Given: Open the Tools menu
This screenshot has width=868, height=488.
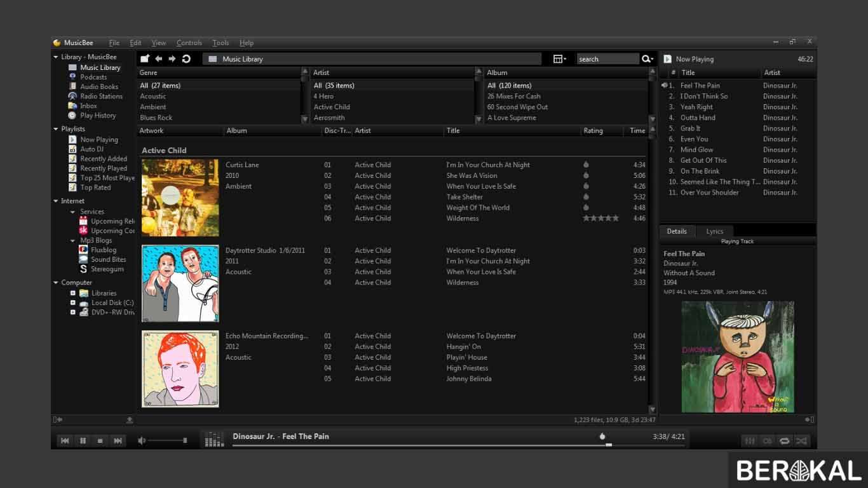Looking at the screenshot, I should (220, 43).
